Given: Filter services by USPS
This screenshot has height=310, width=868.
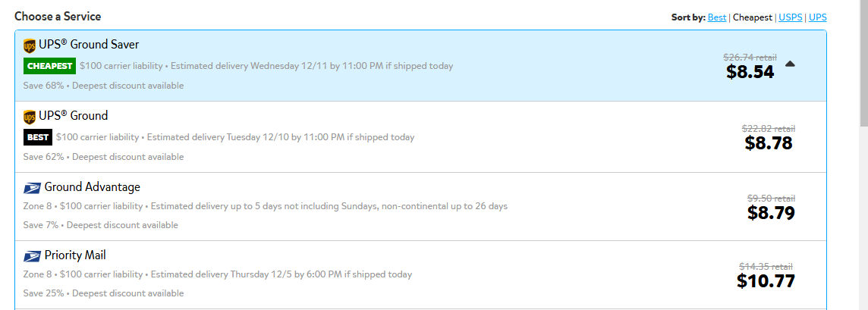Looking at the screenshot, I should pos(791,17).
